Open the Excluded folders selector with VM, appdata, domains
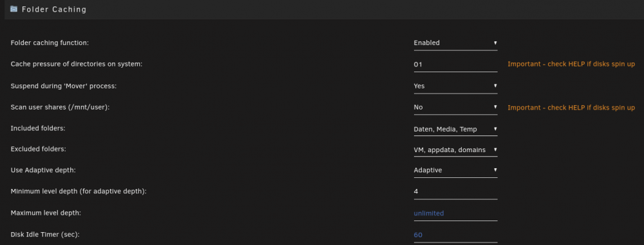The image size is (644, 245). [455, 150]
